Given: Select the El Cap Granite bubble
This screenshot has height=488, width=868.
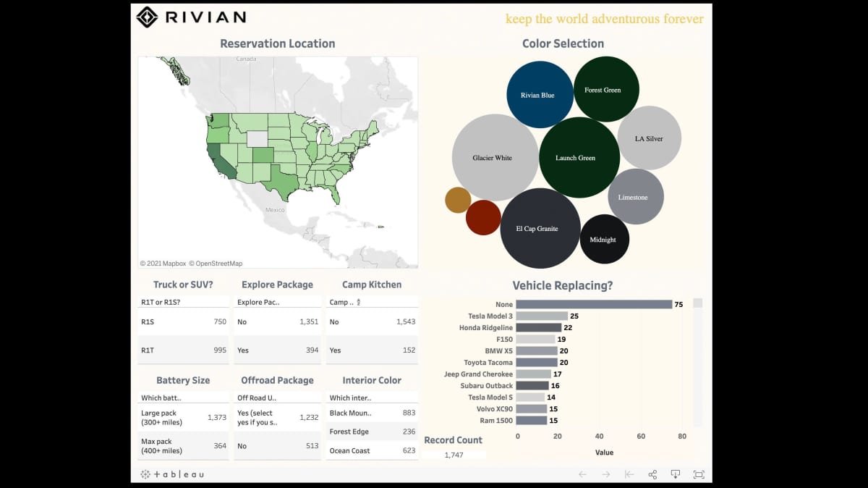Looking at the screenshot, I should click(x=540, y=229).
